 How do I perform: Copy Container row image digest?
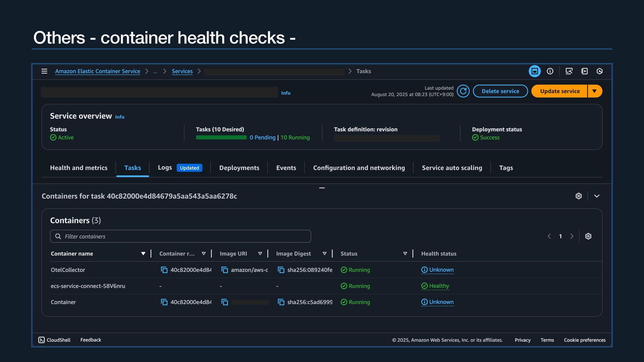pos(281,302)
